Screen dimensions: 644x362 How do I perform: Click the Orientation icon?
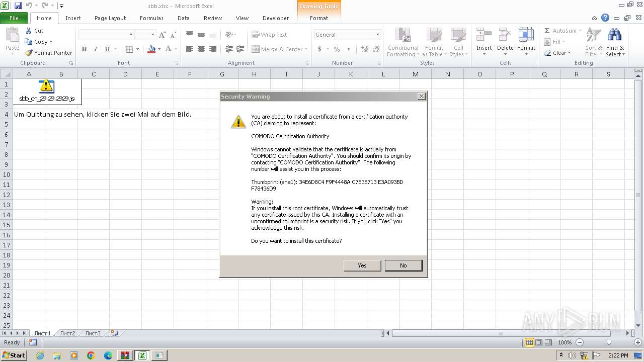tap(230, 35)
